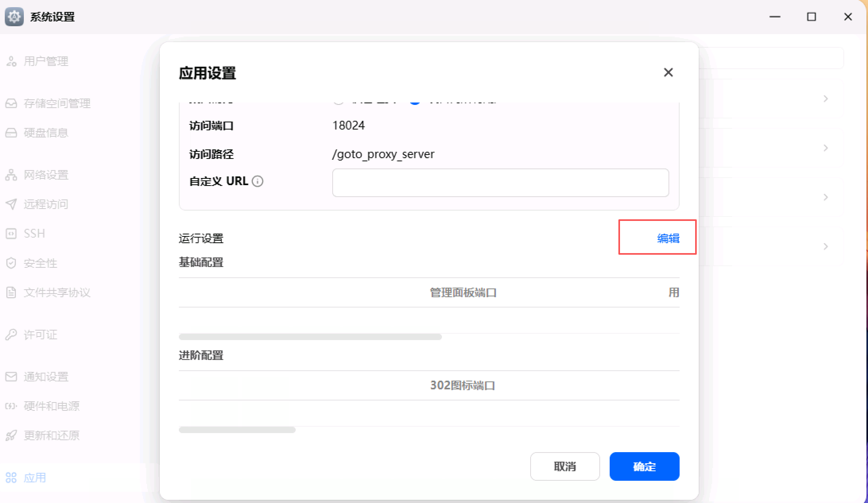
Task: Click the hard disk info icon
Action: 11,133
